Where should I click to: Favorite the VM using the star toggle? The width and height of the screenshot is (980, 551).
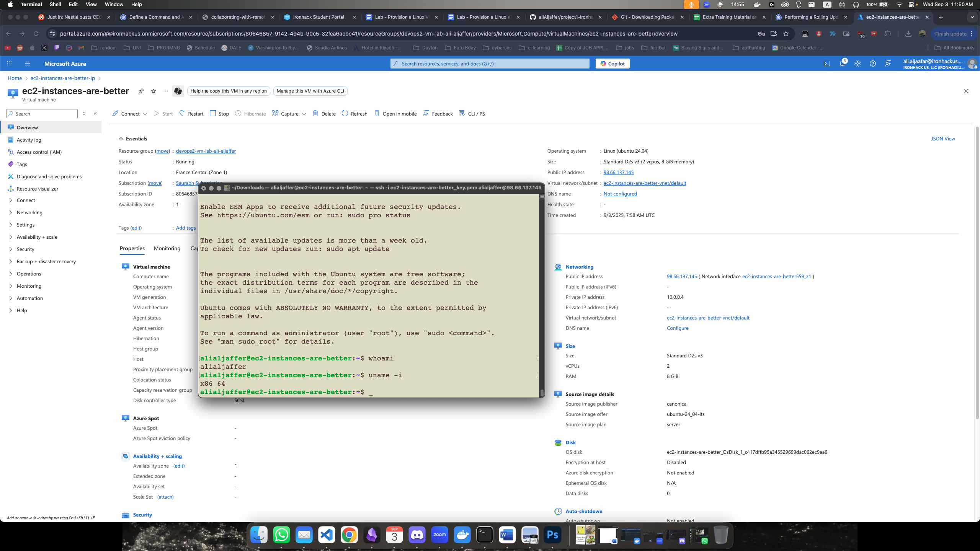pyautogui.click(x=153, y=91)
